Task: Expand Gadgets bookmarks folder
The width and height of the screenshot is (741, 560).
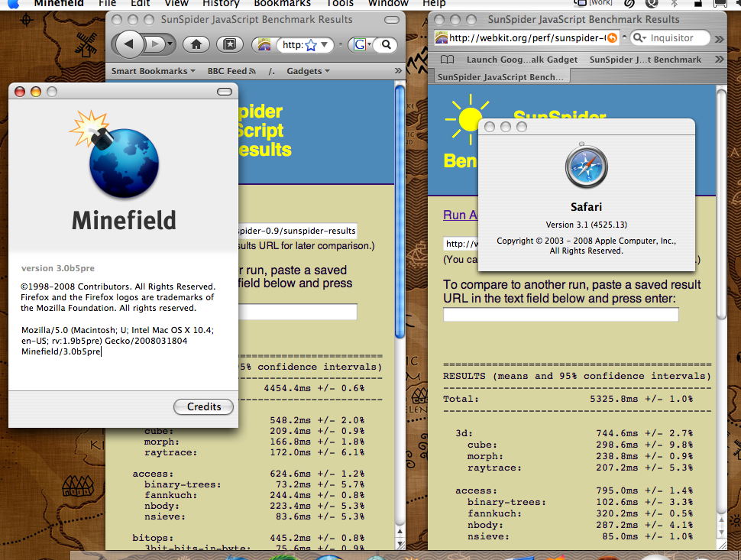Action: (308, 71)
